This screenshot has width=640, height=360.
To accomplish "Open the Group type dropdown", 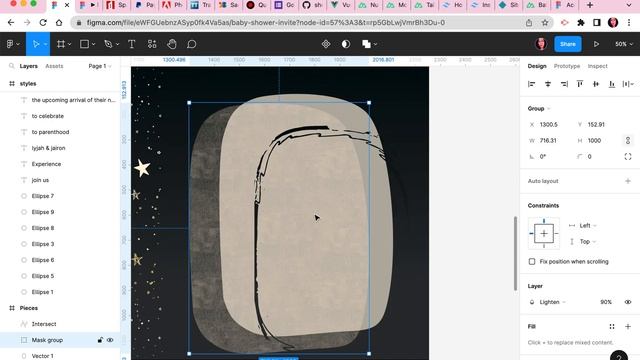I will pyautogui.click(x=539, y=109).
